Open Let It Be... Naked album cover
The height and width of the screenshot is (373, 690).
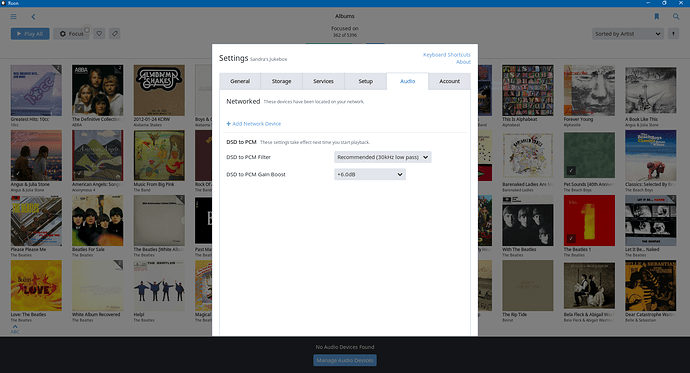651,221
